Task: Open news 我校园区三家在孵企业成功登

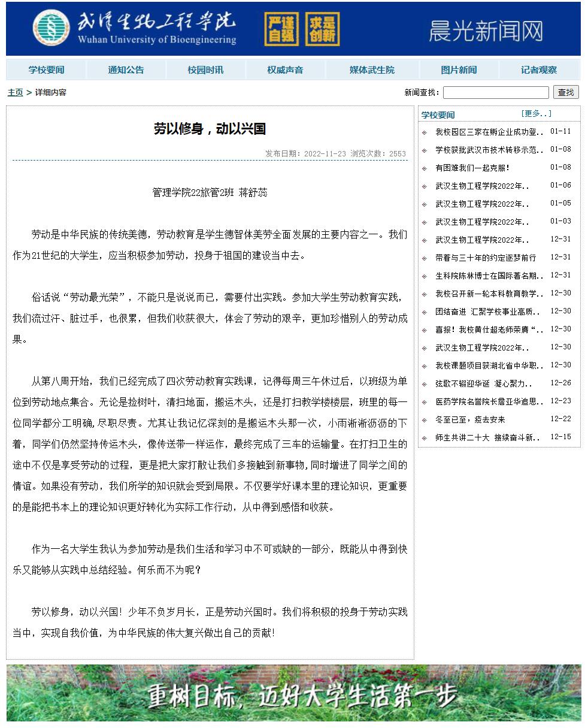Action: [x=489, y=132]
